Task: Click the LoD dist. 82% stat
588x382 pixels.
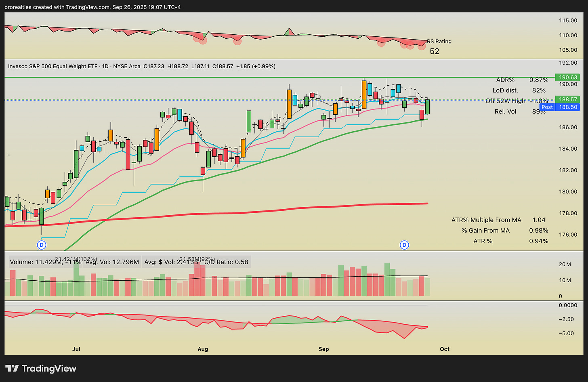Action: click(519, 90)
